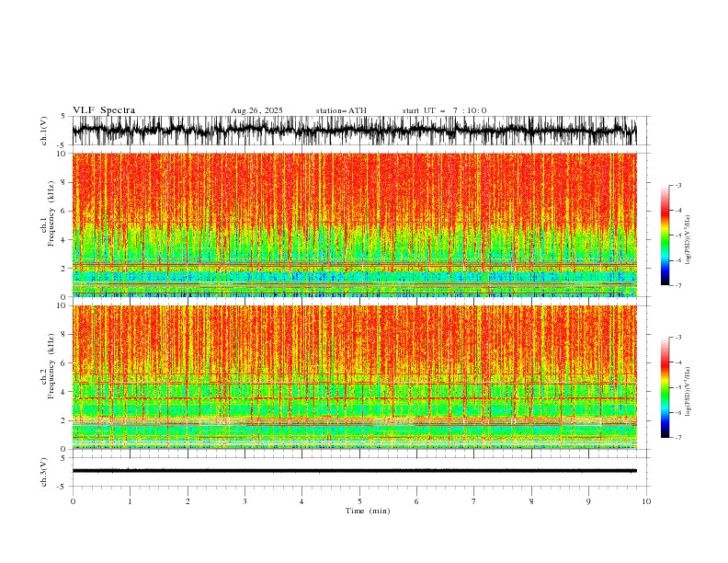Select lower color bar "log(PSD)(V²/Hz)" label
The height and width of the screenshot is (563, 728).
coord(688,392)
